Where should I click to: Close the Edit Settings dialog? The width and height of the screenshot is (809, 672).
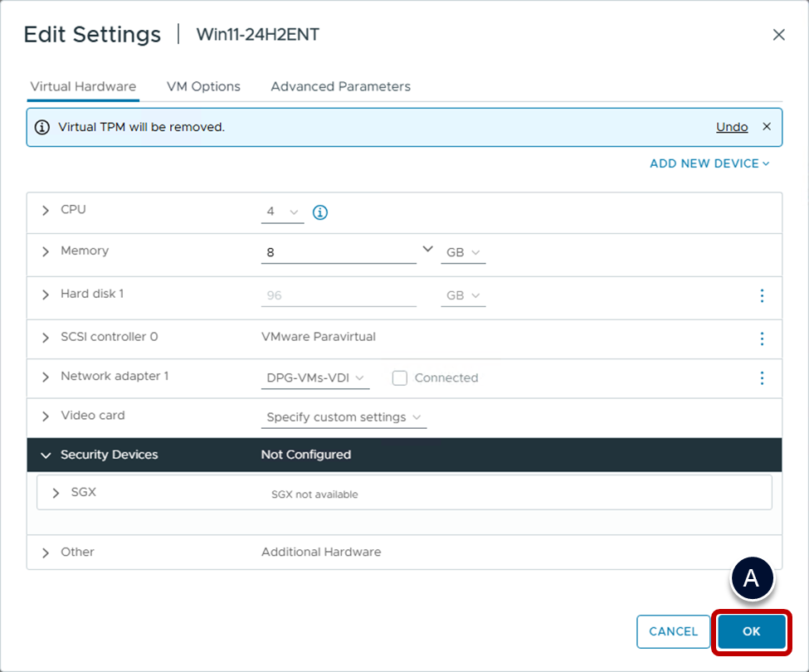point(778,35)
